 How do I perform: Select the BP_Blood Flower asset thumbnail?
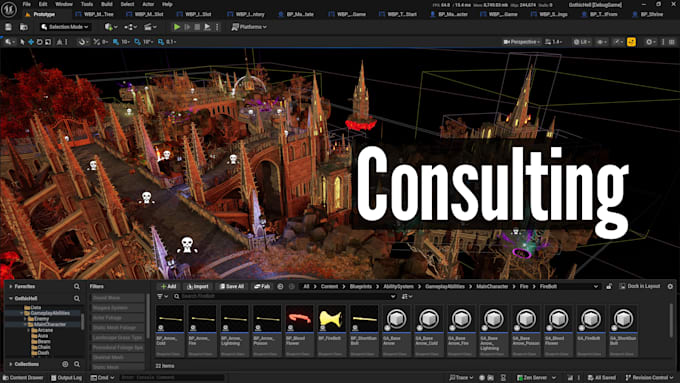pyautogui.click(x=299, y=331)
